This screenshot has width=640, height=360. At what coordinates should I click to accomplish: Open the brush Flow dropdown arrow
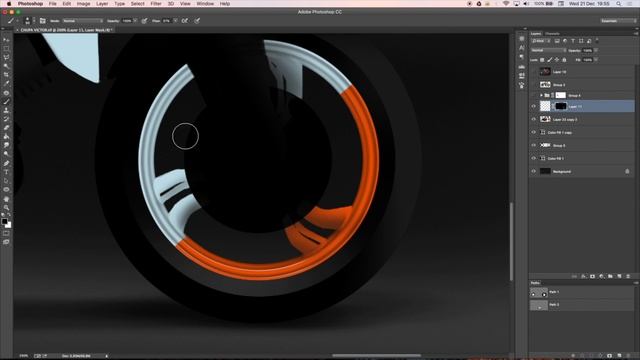click(175, 20)
